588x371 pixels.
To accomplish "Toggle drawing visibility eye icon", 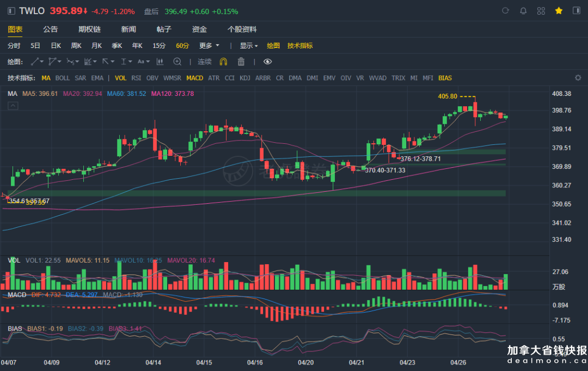I will (267, 62).
